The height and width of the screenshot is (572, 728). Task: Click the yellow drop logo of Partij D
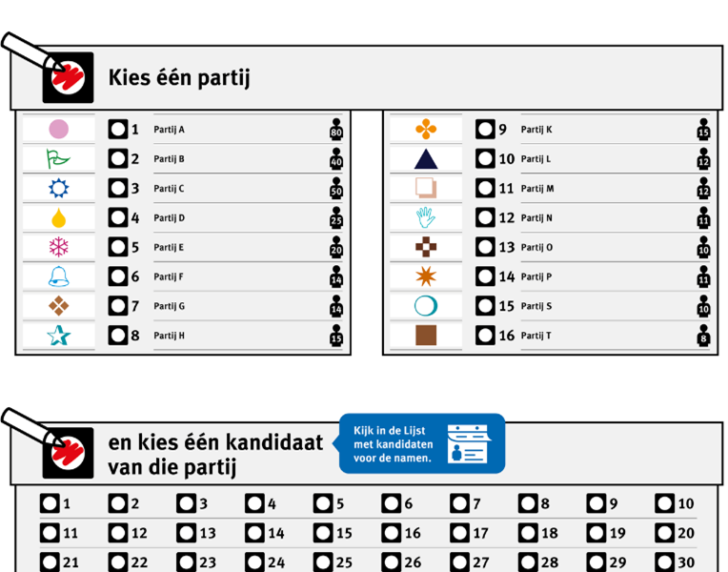[58, 218]
